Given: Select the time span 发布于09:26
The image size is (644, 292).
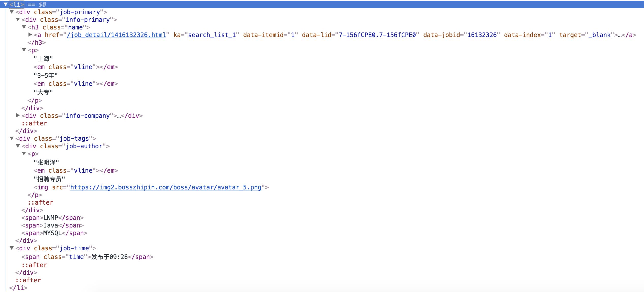Looking at the screenshot, I should 87,257.
